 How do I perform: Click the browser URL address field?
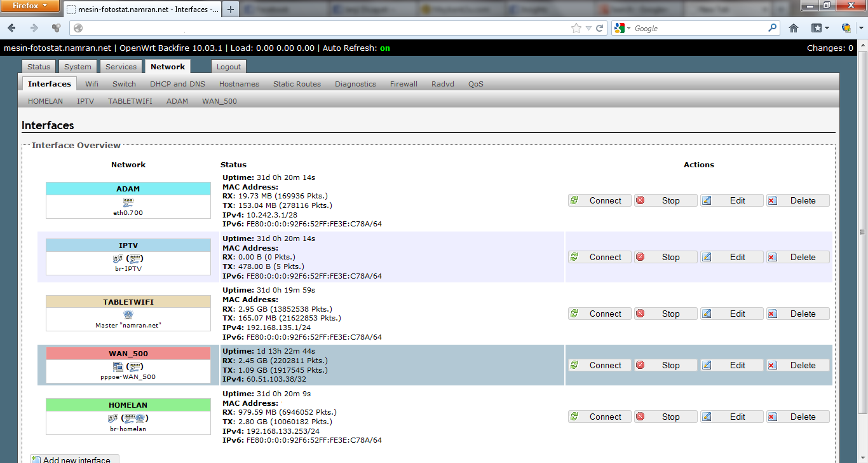[318, 28]
